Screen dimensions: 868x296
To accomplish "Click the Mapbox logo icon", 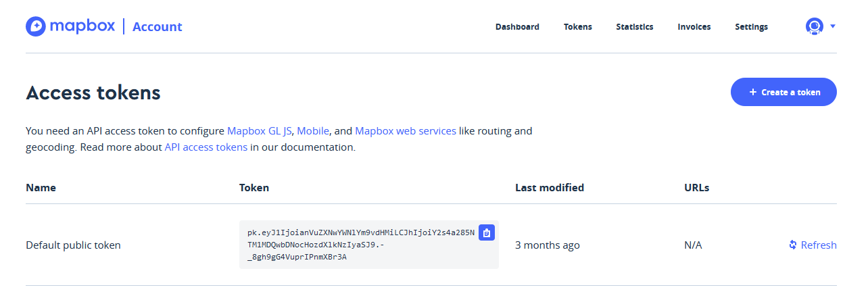I will [x=35, y=26].
